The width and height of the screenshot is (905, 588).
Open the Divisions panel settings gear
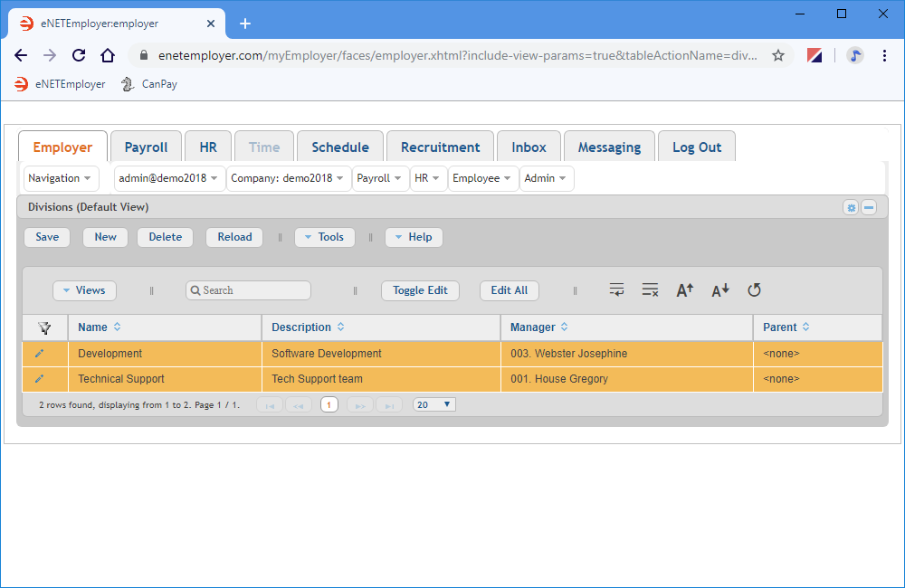(x=851, y=207)
